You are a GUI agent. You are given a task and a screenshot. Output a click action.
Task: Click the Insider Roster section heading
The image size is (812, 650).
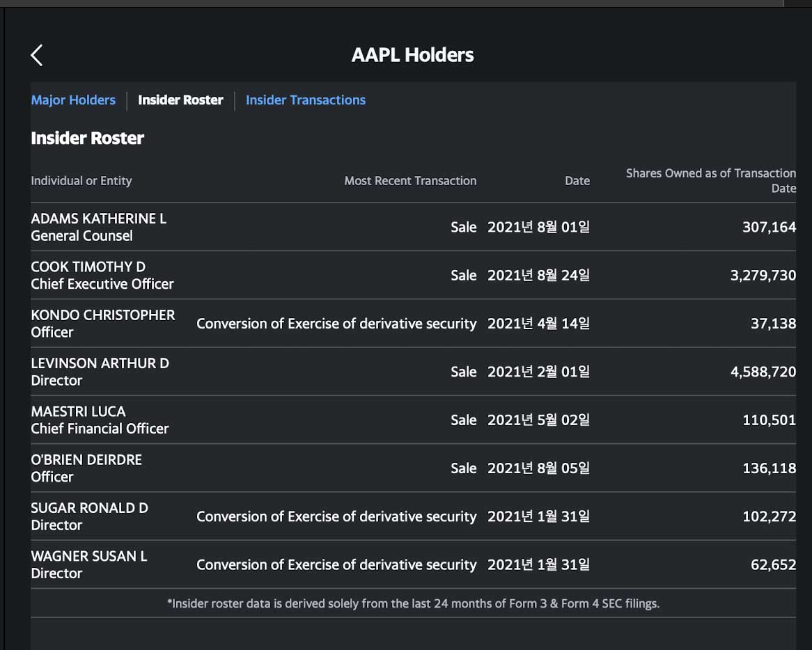(x=88, y=138)
